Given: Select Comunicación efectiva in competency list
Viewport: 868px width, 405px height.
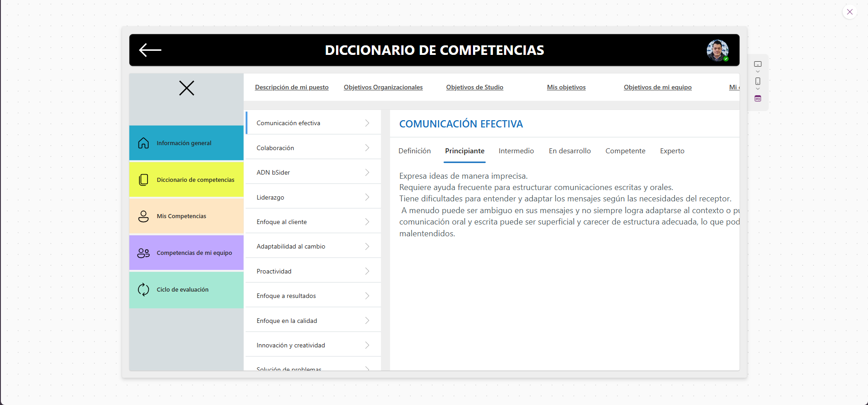Looking at the screenshot, I should coord(313,123).
